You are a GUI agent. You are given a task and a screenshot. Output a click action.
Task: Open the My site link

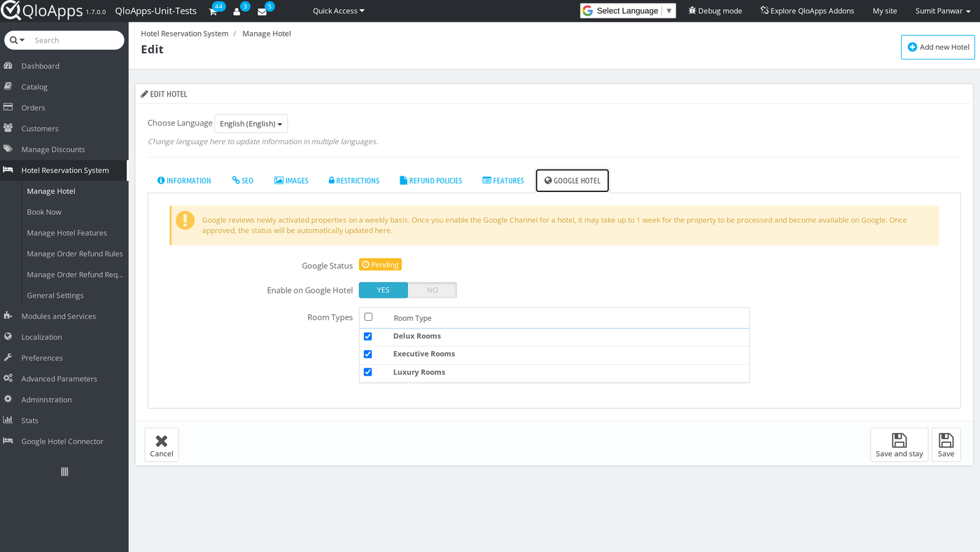(885, 11)
